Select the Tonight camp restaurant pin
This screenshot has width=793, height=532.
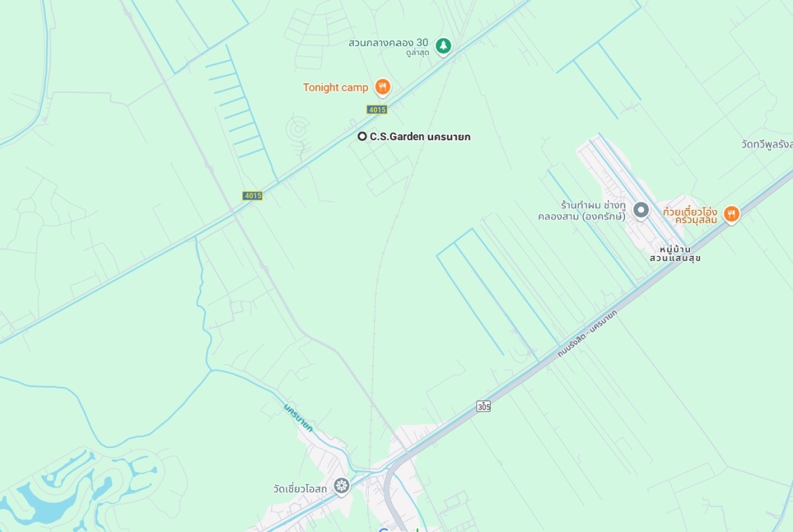tap(383, 87)
